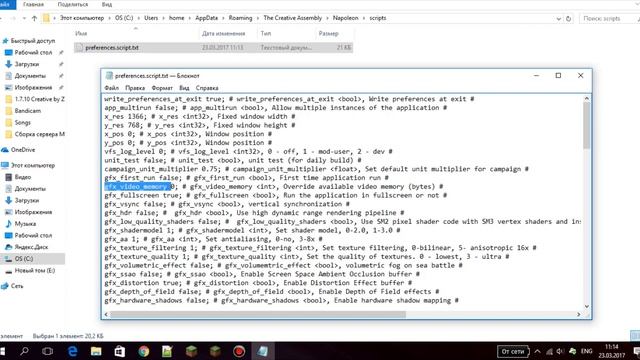Open Bandicam red record taskbar icon
The height and width of the screenshot is (360, 640).
(x=239, y=351)
